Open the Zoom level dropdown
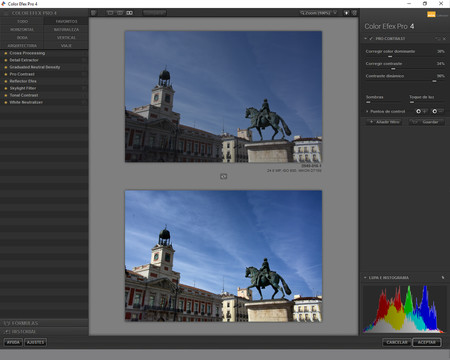This screenshot has height=360, width=450. coord(319,13)
